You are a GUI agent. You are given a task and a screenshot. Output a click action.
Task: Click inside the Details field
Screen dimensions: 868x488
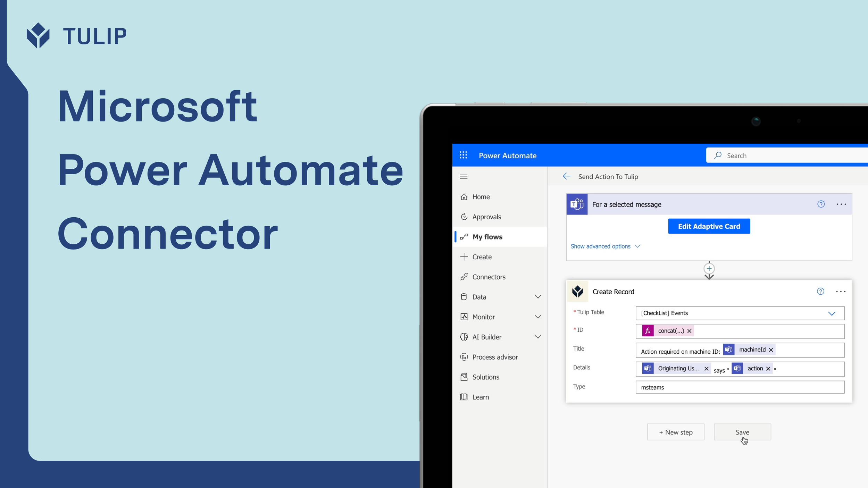pos(740,369)
